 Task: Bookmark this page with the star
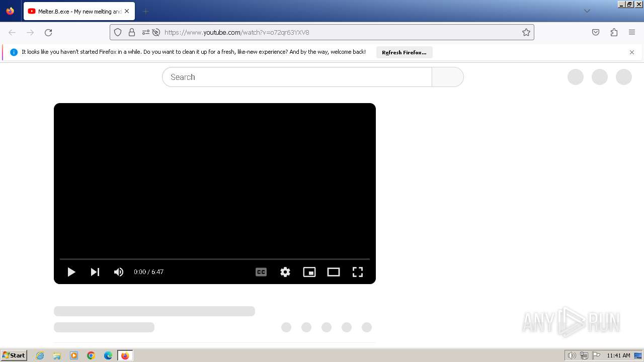pyautogui.click(x=526, y=32)
